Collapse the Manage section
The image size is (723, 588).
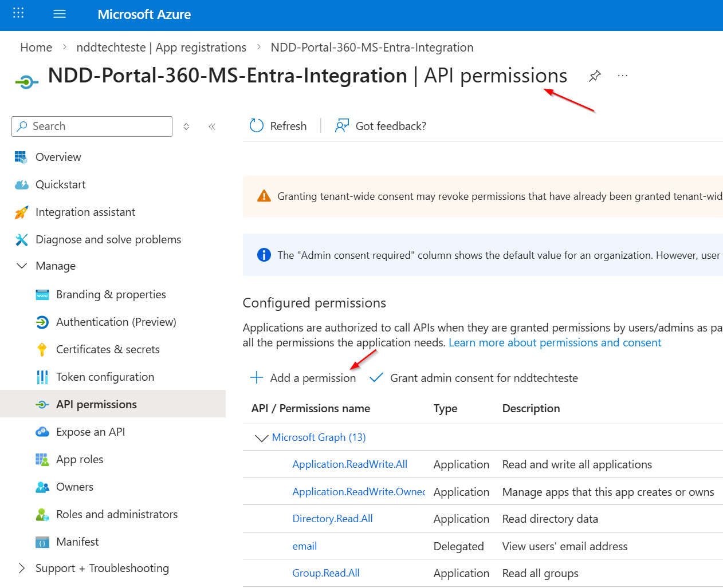pyautogui.click(x=22, y=266)
